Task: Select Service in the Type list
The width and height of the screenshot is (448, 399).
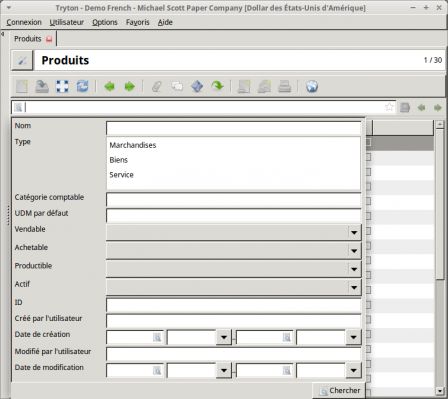Action: tap(121, 175)
